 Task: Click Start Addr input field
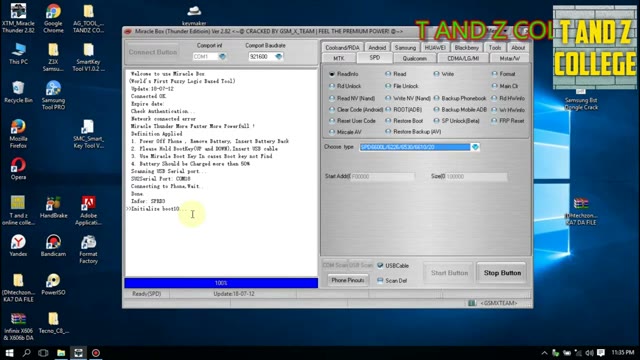(382, 177)
